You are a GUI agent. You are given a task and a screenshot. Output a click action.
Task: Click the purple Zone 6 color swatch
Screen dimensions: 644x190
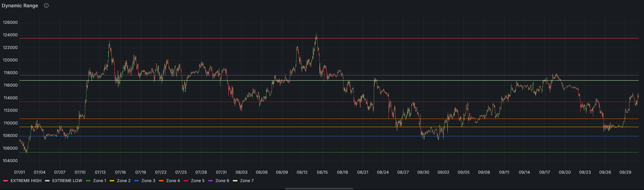point(210,181)
